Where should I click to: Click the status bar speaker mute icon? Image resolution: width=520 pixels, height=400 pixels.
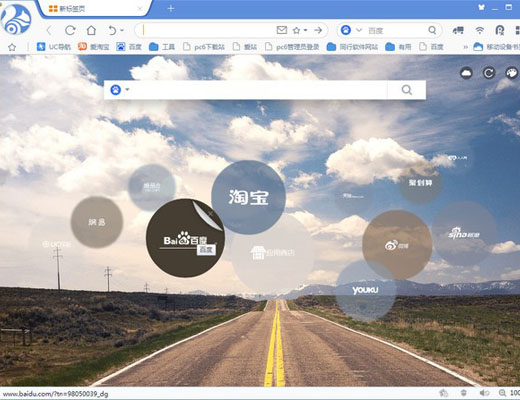click(x=484, y=393)
